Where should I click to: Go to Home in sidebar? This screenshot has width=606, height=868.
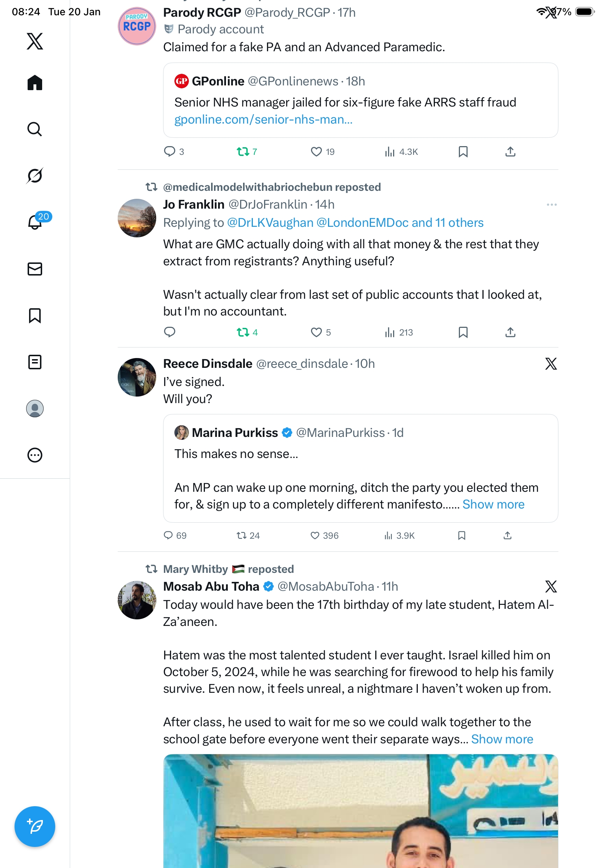tap(35, 83)
